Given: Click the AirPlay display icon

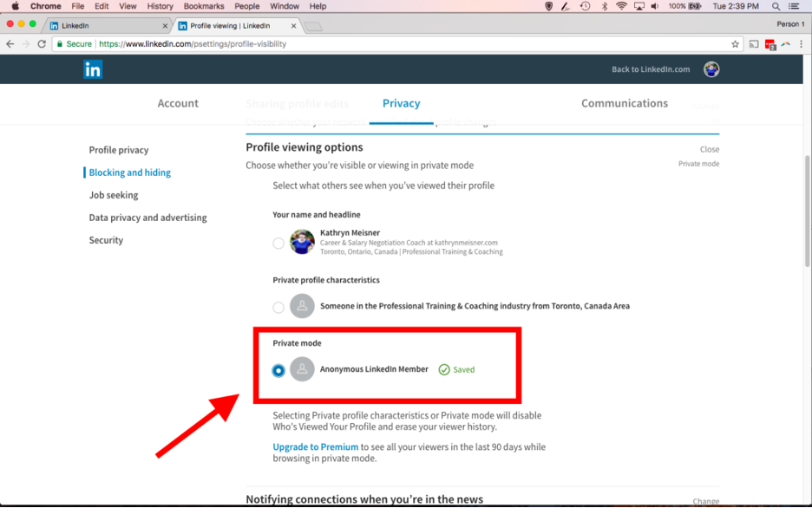Looking at the screenshot, I should [639, 6].
